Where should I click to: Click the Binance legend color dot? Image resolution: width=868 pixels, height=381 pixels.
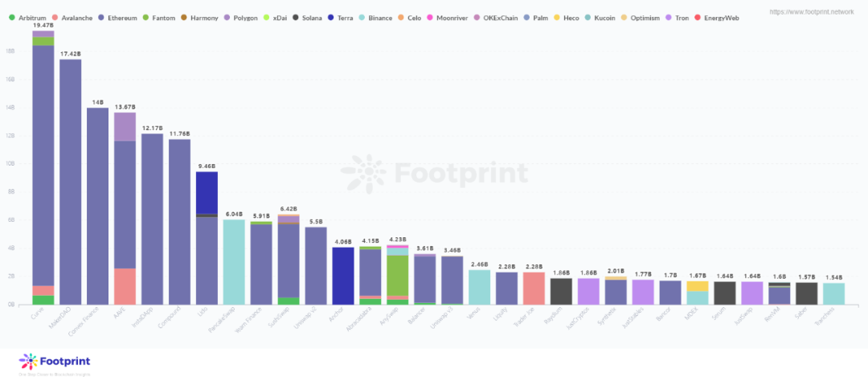(362, 17)
